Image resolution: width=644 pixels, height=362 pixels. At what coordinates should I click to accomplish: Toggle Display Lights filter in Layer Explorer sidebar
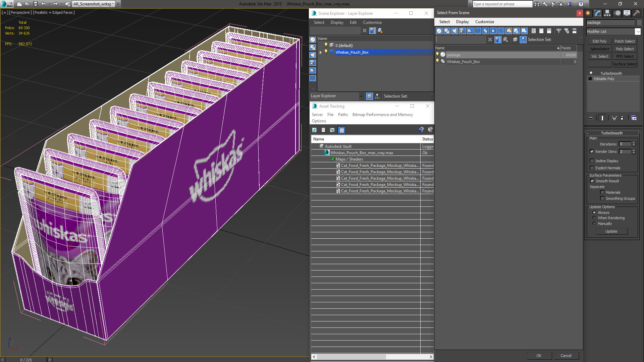313,55
